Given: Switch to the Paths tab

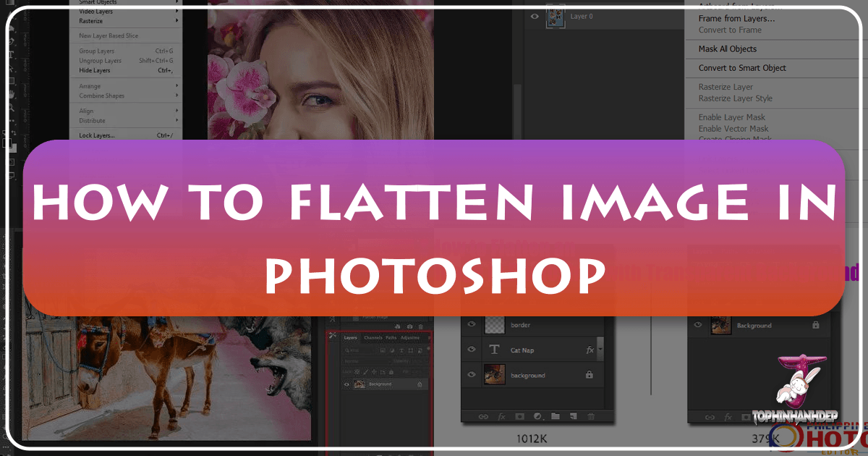Looking at the screenshot, I should [x=391, y=337].
